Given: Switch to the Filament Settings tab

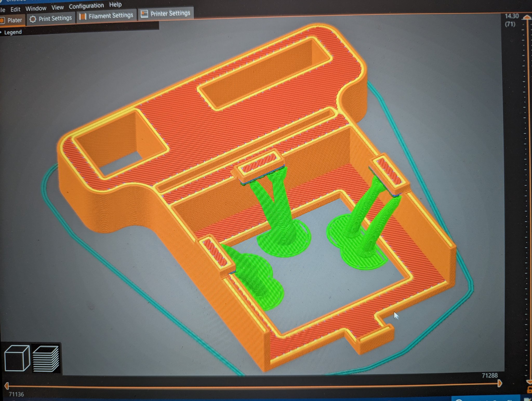Looking at the screenshot, I should point(111,16).
